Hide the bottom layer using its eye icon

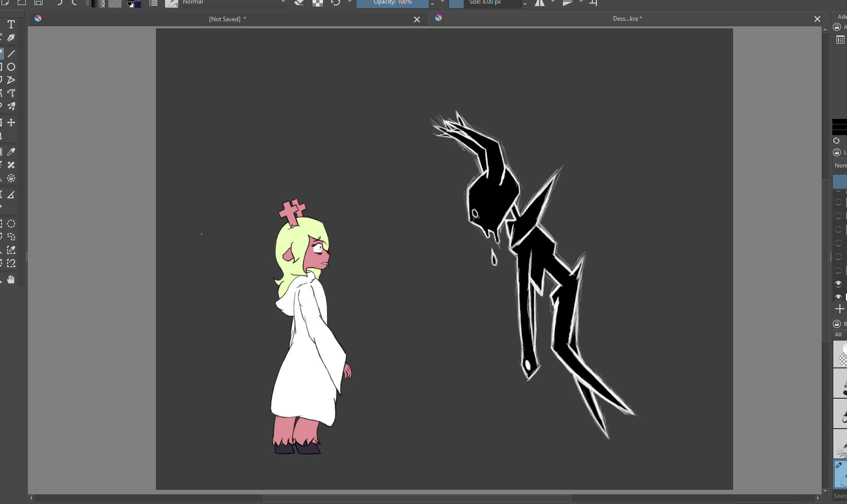click(838, 297)
